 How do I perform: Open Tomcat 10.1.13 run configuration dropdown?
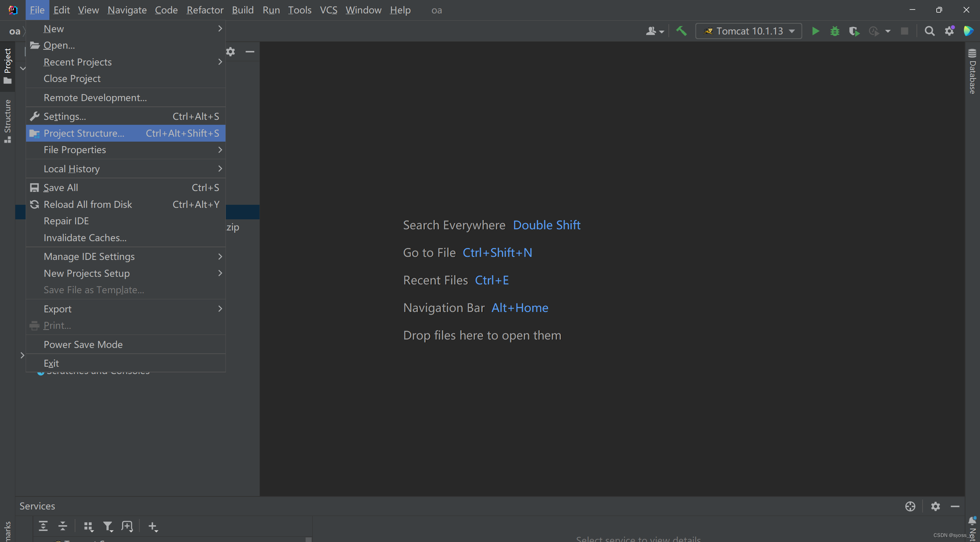pyautogui.click(x=748, y=31)
